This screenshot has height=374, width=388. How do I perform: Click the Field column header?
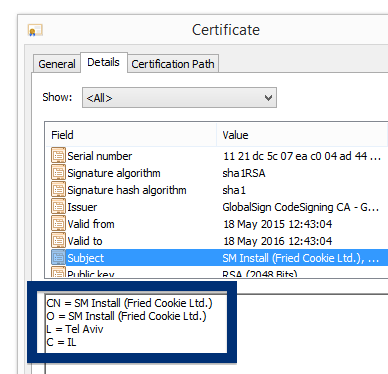tap(131, 135)
